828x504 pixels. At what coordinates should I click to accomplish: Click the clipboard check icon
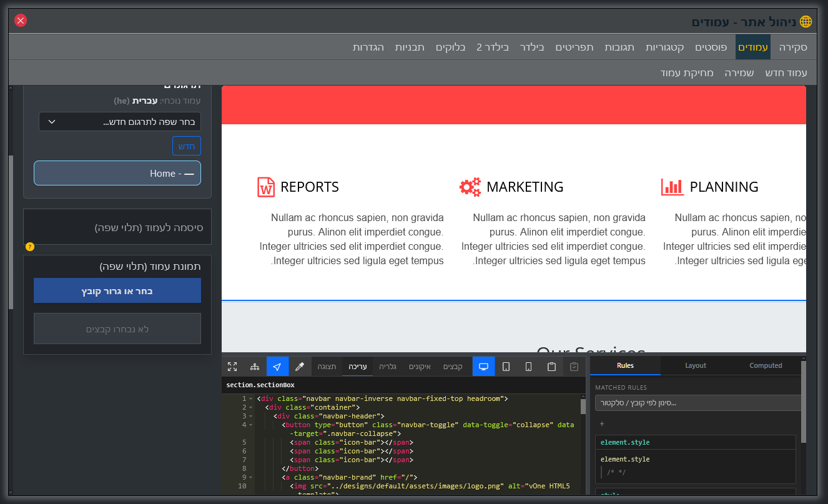[574, 367]
